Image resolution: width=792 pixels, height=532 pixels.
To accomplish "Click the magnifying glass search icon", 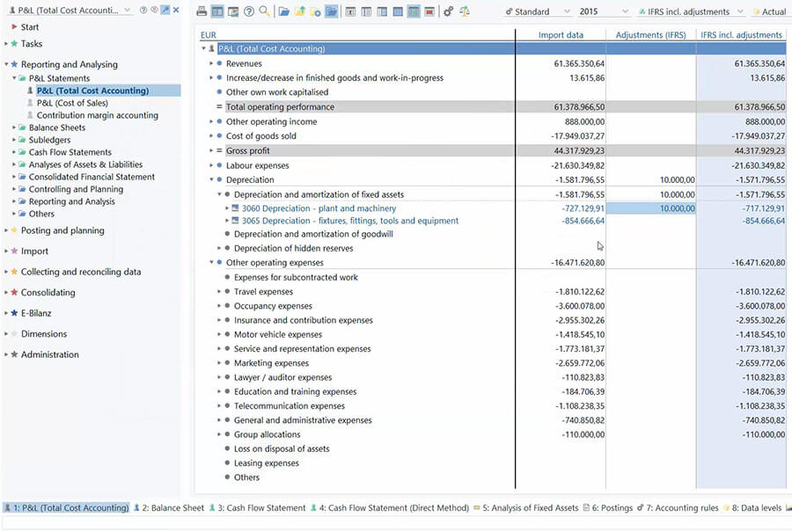I will pos(264,11).
